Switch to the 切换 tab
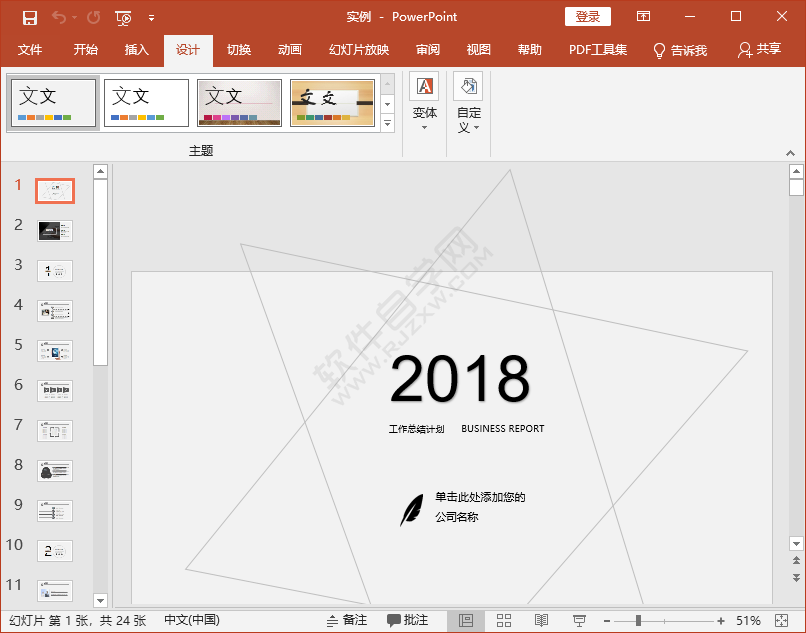The image size is (806, 633). [x=239, y=50]
